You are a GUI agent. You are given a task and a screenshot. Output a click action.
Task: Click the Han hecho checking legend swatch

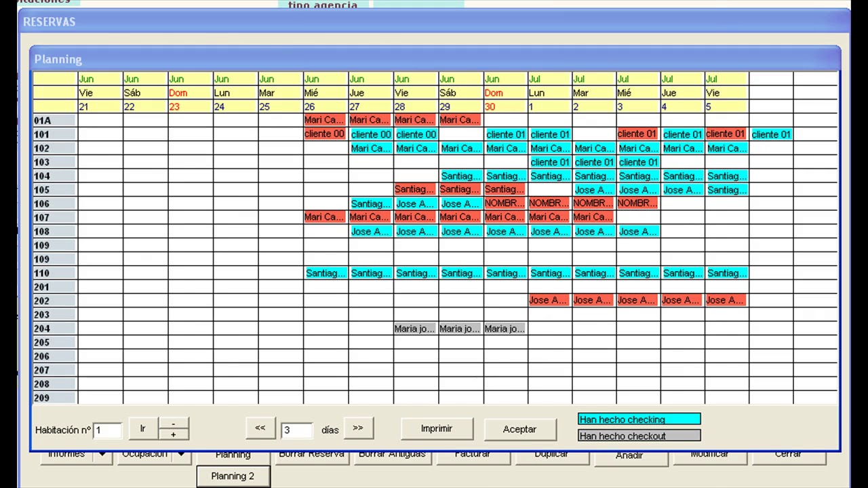[x=639, y=420]
